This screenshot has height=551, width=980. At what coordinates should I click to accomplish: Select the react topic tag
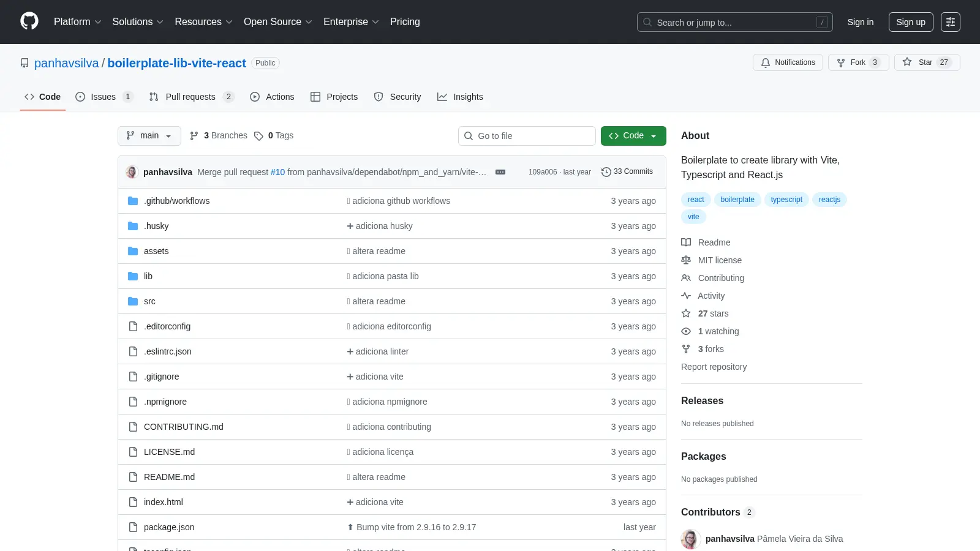coord(696,200)
